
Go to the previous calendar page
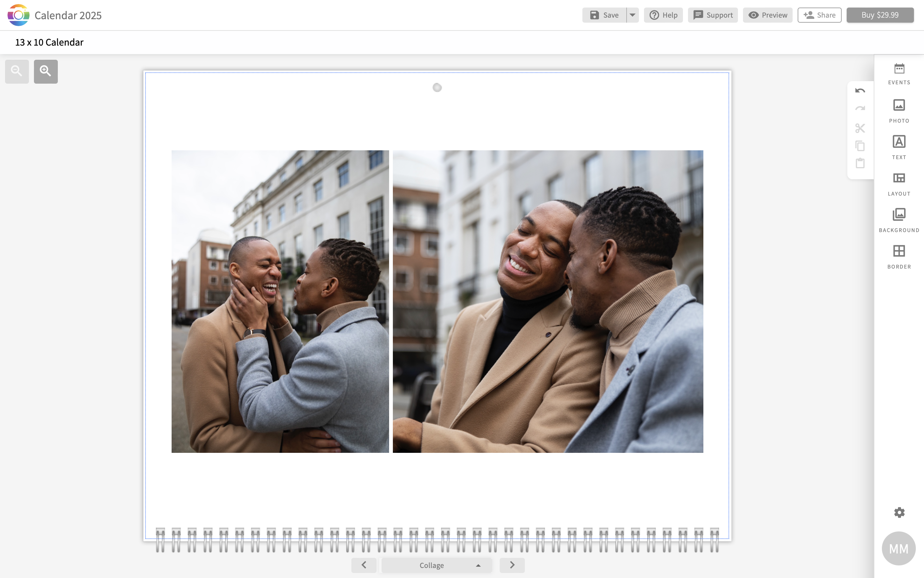364,565
